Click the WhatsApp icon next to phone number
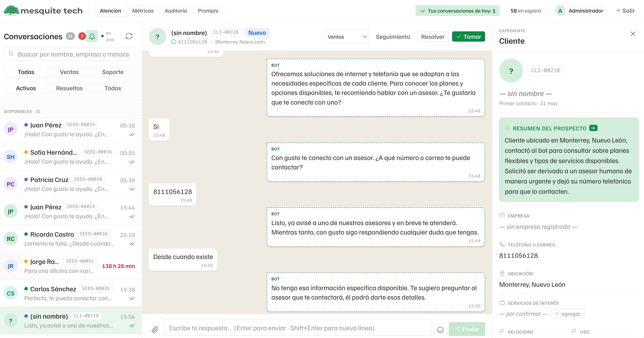This screenshot has width=644, height=338. tap(174, 42)
